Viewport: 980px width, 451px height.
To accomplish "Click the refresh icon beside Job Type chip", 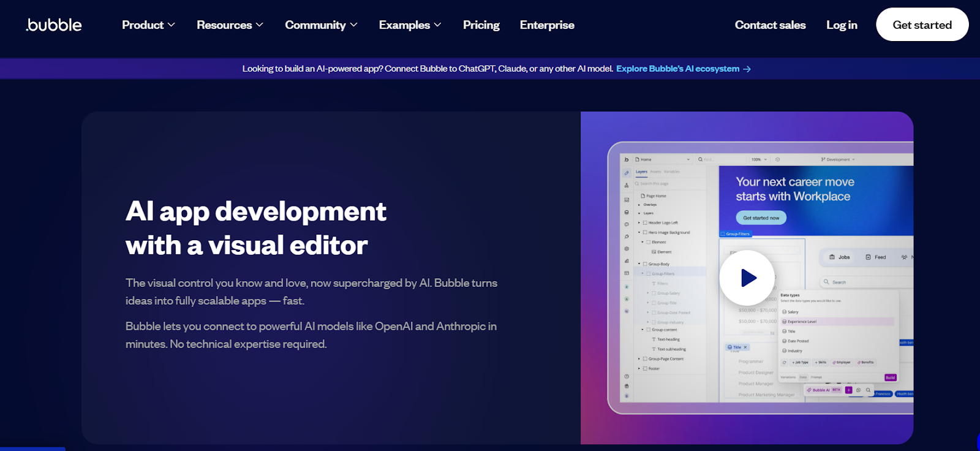I will pyautogui.click(x=784, y=362).
